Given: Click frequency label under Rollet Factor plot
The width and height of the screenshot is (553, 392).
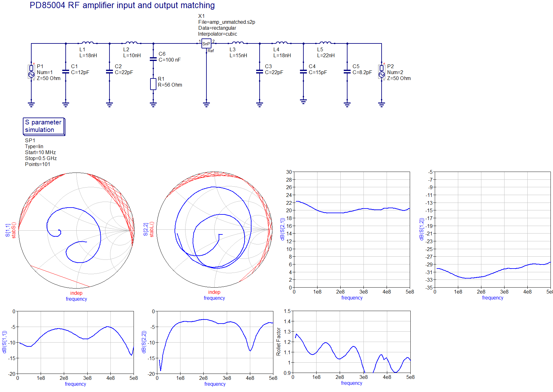Looking at the screenshot, I should pyautogui.click(x=352, y=383).
